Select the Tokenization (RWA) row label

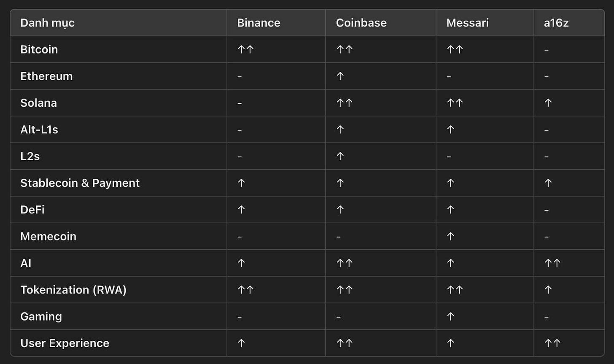[73, 290]
